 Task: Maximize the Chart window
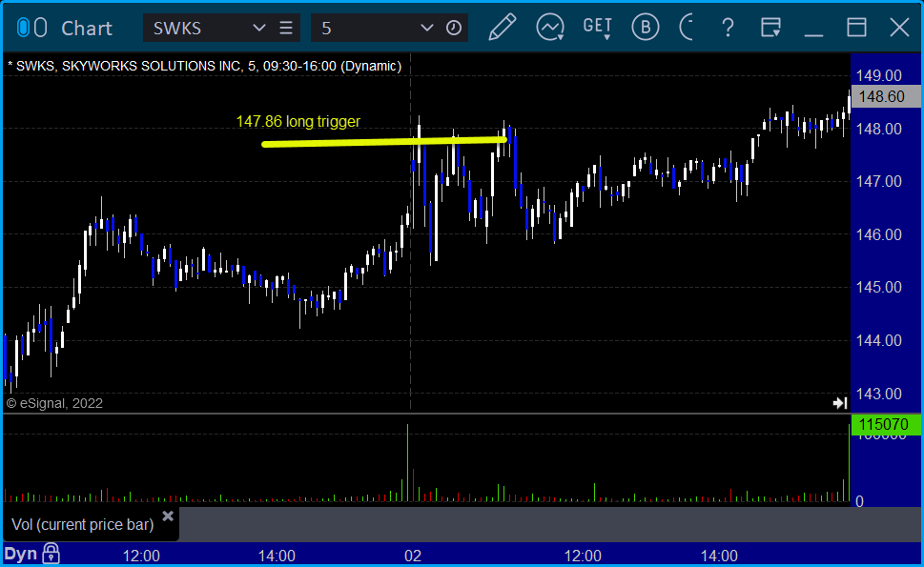[x=856, y=28]
